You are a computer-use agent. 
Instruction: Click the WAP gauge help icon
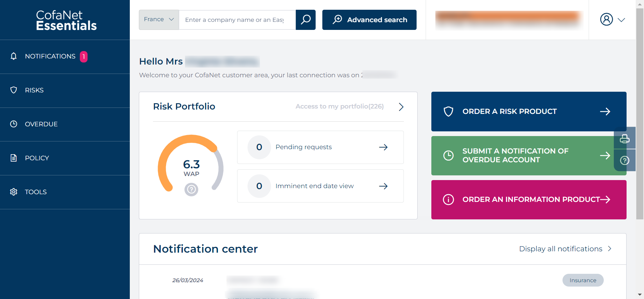191,189
